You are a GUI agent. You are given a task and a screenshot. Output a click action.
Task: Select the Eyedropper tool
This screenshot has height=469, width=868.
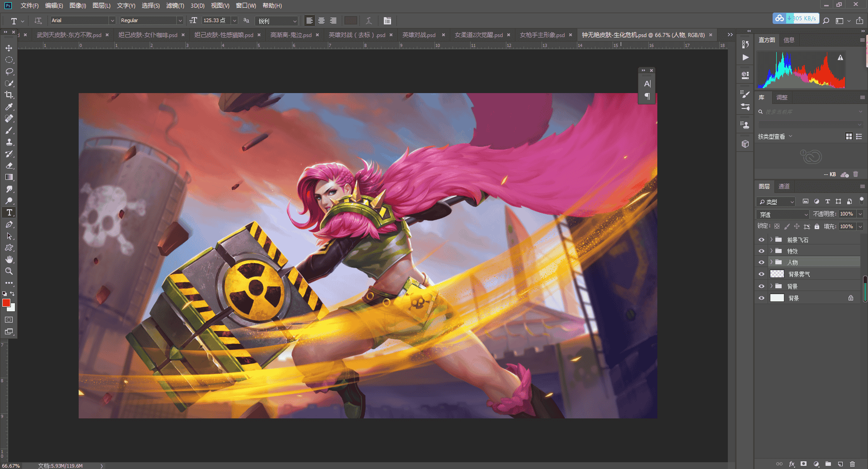pos(9,107)
